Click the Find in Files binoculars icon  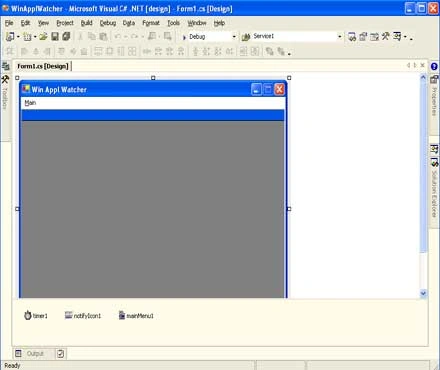point(246,37)
